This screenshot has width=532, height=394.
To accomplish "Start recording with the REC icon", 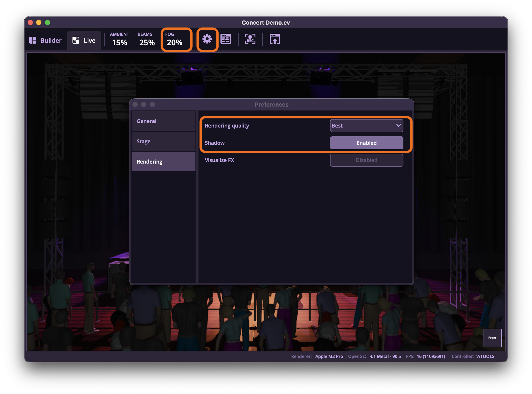I will click(x=250, y=39).
